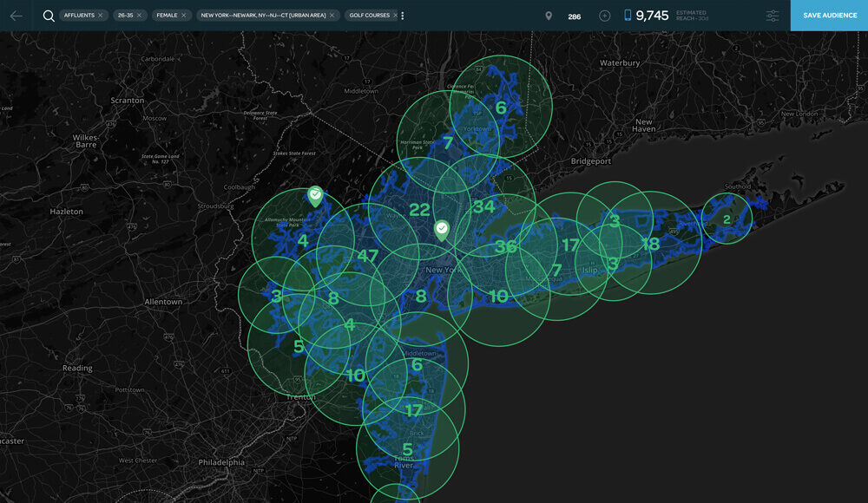
Task: Open the cluster 17 on Long Island
Action: pos(570,245)
